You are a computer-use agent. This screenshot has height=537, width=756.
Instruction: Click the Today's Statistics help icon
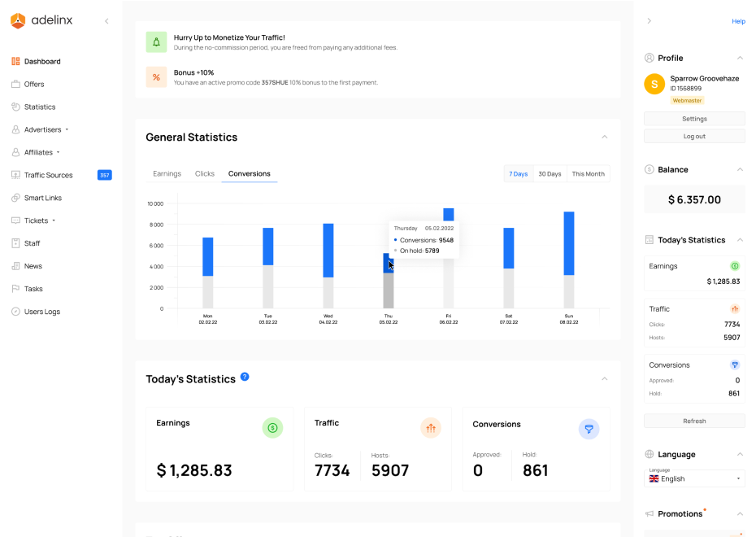(245, 378)
